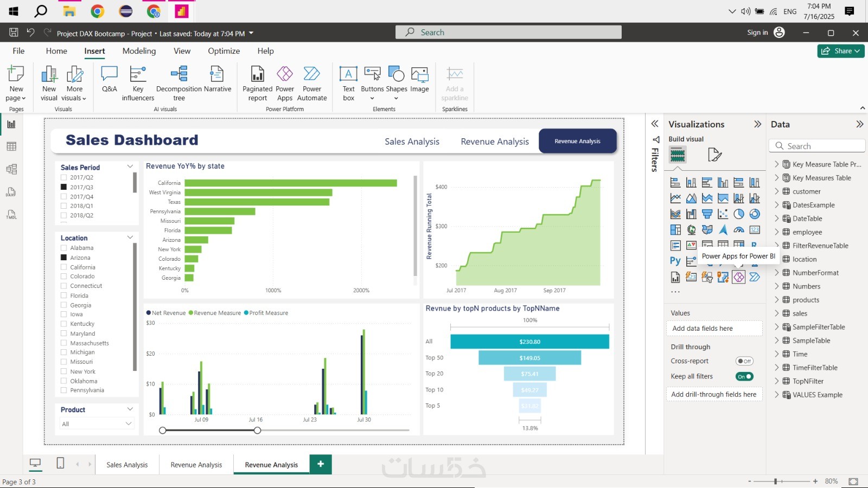Open the Modeling ribbon tab
The width and height of the screenshot is (868, 488).
(139, 51)
